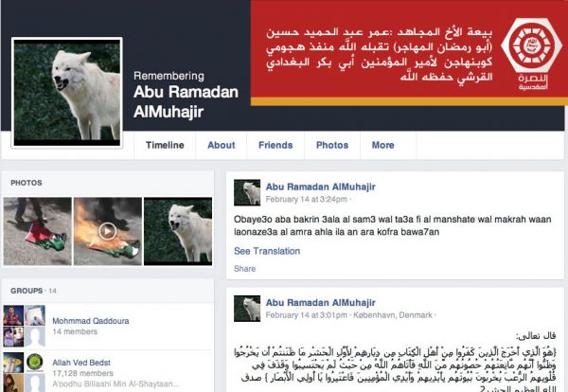Switch to the Timeline tab
Viewport: 568px width, 392px height.
165,145
